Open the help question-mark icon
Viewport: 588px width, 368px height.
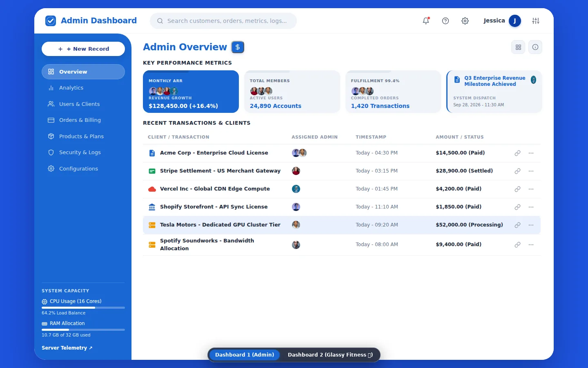point(445,21)
